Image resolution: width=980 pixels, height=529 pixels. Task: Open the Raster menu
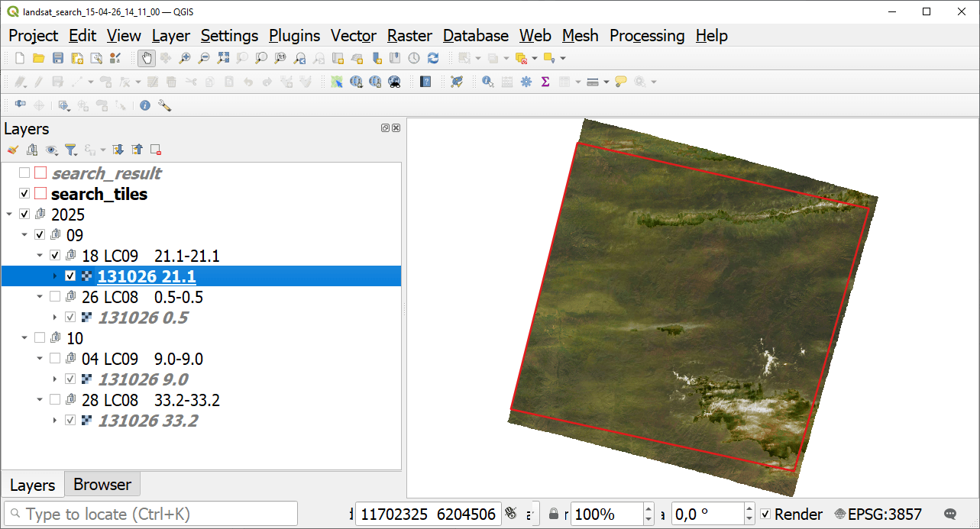[x=409, y=36]
